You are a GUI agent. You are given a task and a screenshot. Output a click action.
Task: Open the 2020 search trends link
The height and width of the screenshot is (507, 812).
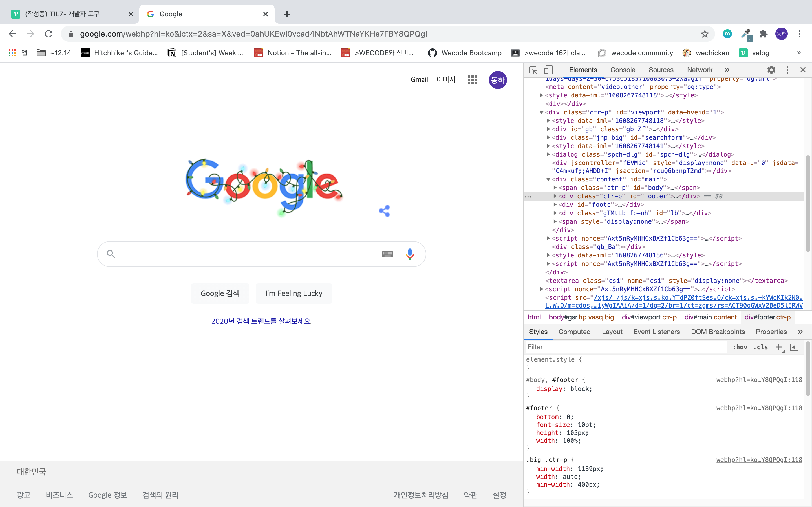[261, 321]
